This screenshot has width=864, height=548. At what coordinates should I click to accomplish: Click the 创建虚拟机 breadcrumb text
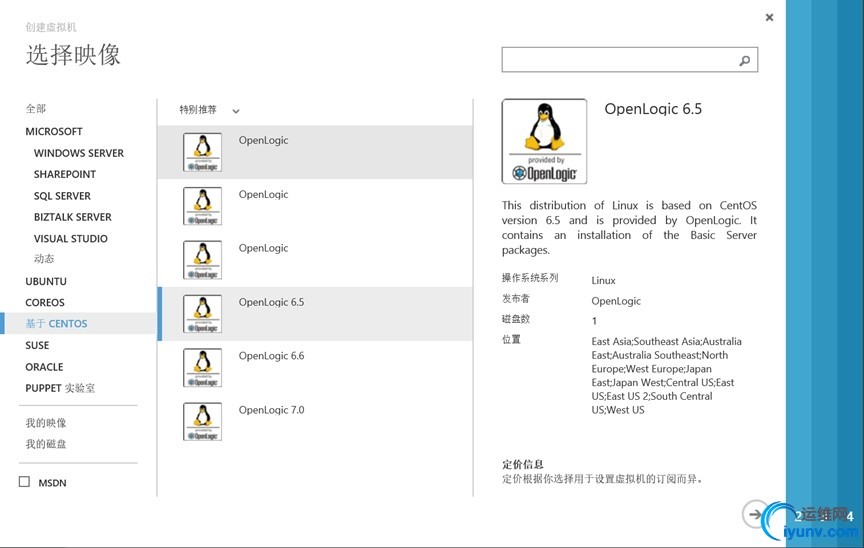(51, 27)
